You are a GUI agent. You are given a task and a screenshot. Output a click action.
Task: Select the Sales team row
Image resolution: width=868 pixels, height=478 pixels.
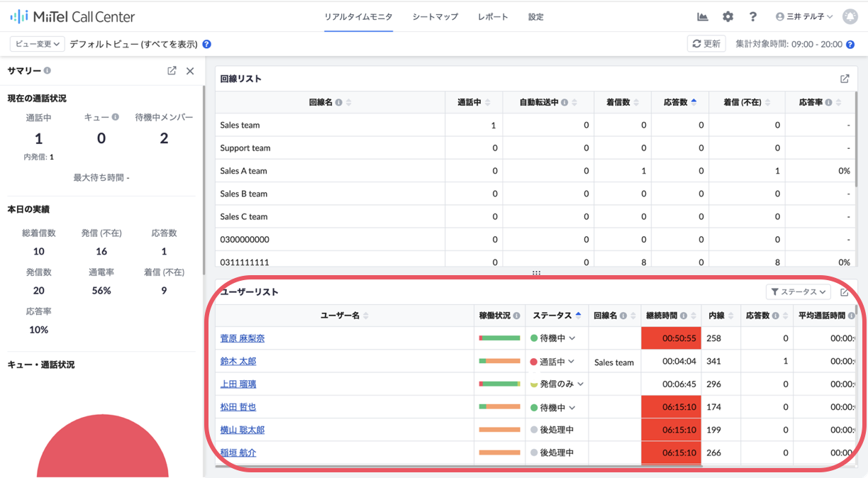click(535, 125)
